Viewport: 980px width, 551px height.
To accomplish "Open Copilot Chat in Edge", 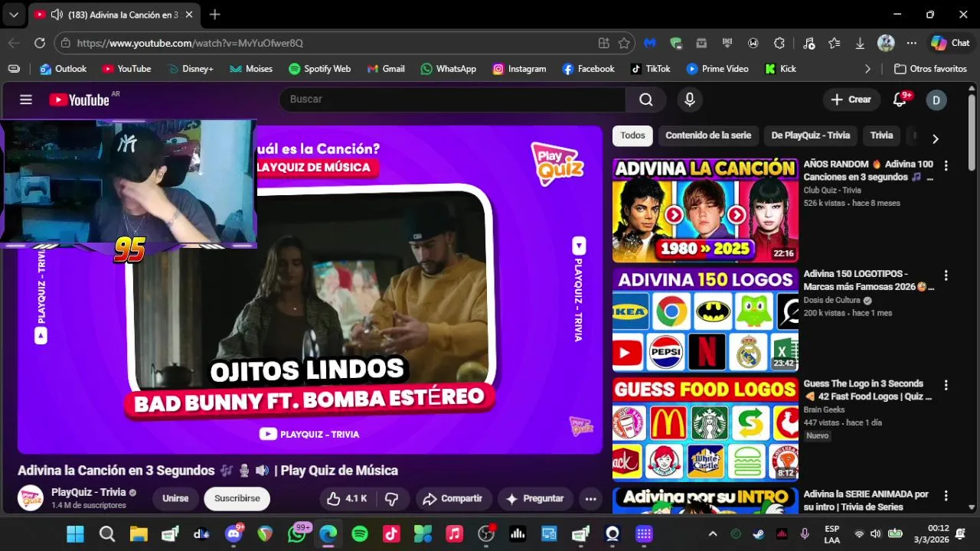I will point(950,44).
